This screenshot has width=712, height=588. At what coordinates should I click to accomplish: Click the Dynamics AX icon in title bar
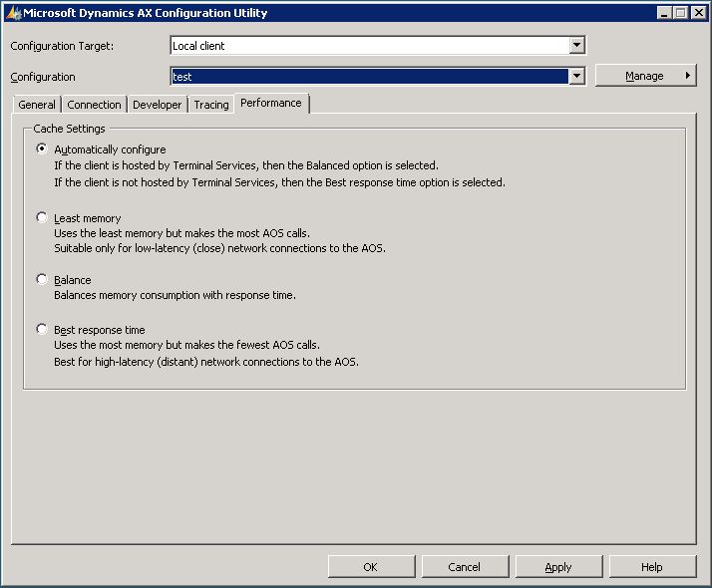point(14,13)
